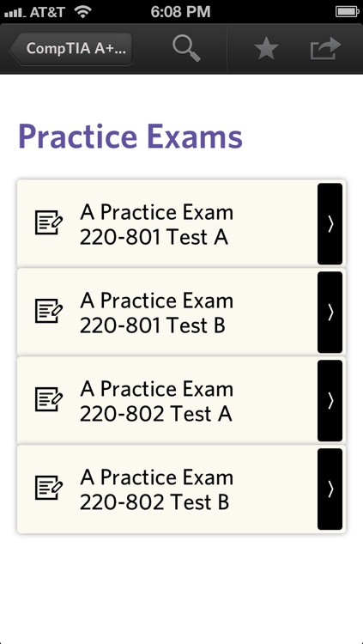Viewport: 363px width, 644px height.
Task: Tap the Practice Exams heading
Action: [130, 136]
